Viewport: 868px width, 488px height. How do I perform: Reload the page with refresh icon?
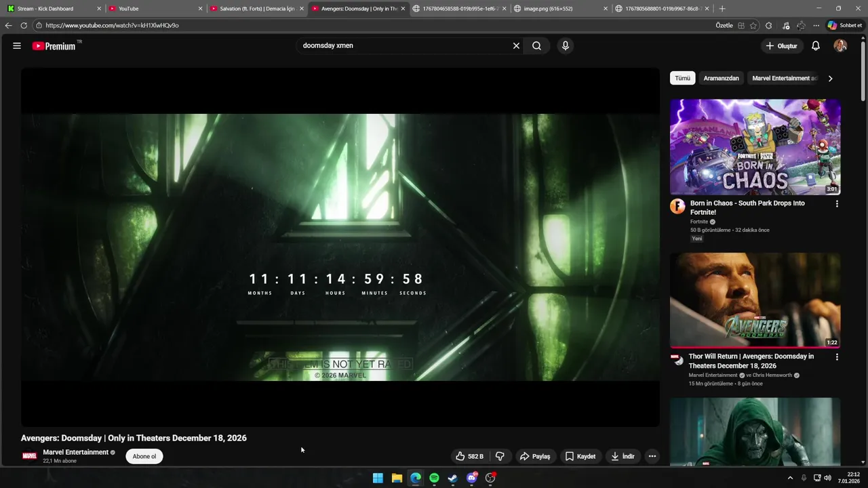pyautogui.click(x=24, y=25)
